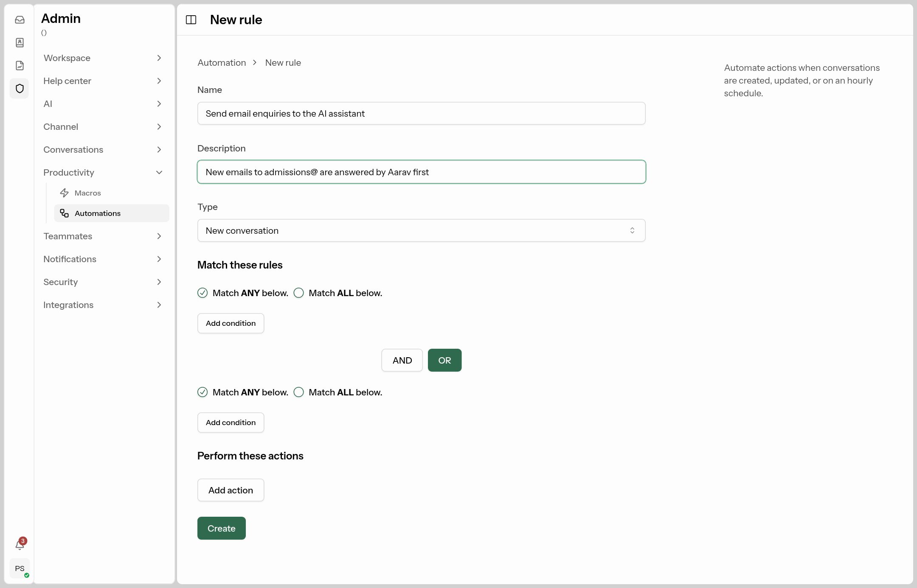Click the New rule page heading
917x588 pixels.
point(236,20)
